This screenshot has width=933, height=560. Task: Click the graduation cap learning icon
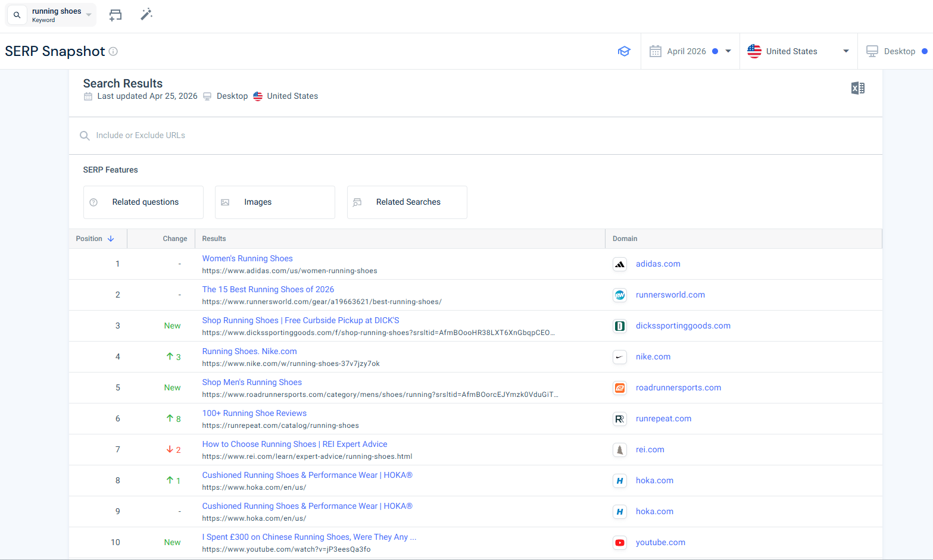pyautogui.click(x=624, y=51)
